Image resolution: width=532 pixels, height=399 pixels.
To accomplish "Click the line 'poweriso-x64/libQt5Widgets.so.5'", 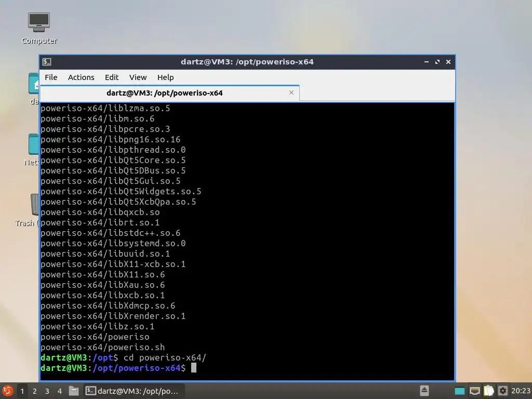I will pos(121,192).
